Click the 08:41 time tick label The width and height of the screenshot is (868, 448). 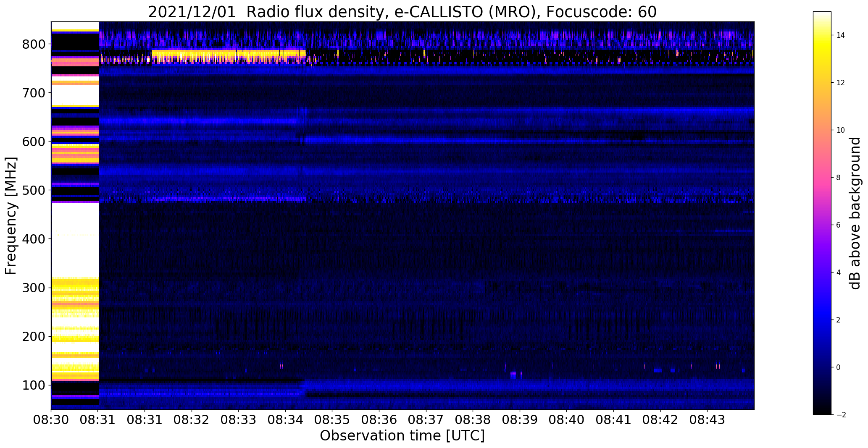(613, 420)
